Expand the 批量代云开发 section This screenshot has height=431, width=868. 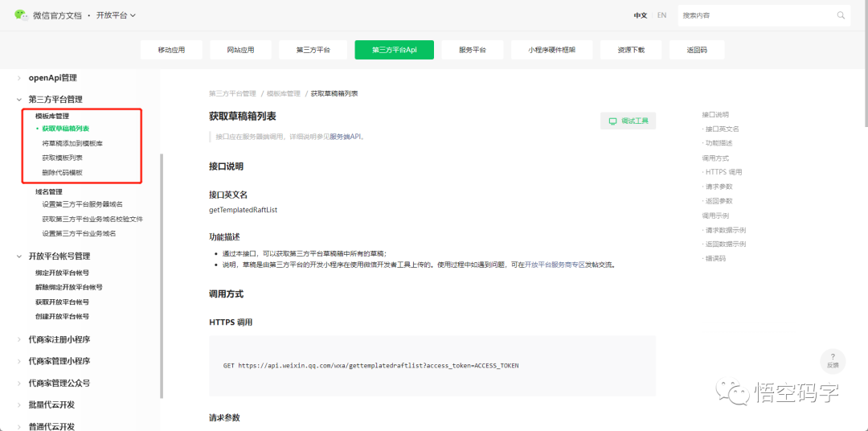[x=19, y=405]
